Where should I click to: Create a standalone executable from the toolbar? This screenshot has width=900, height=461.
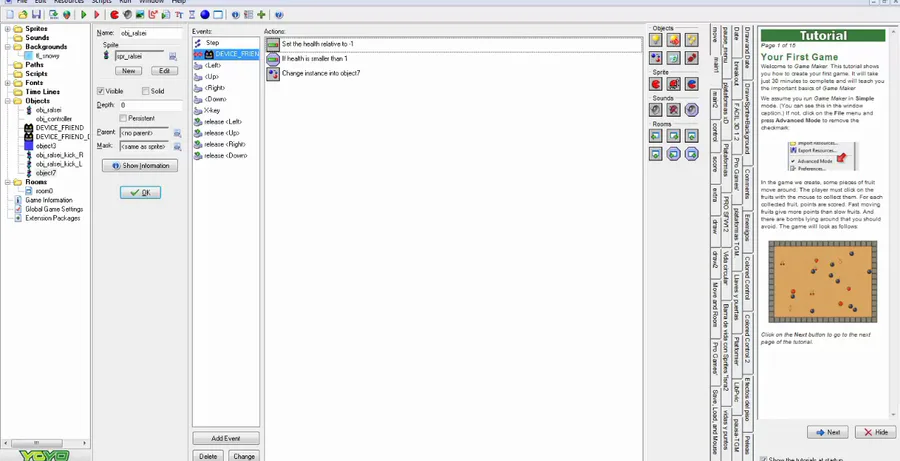point(53,14)
